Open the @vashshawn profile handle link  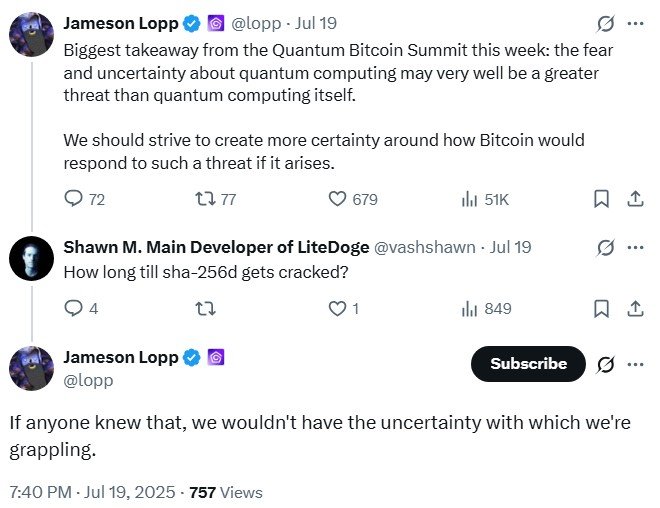pos(425,247)
